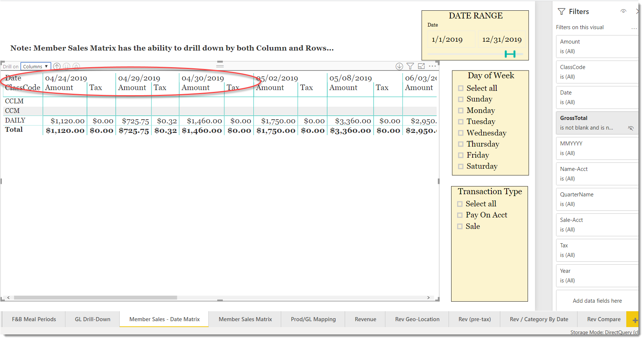Open the Prod/GL Mapping tab
644x340 pixels.
313,319
